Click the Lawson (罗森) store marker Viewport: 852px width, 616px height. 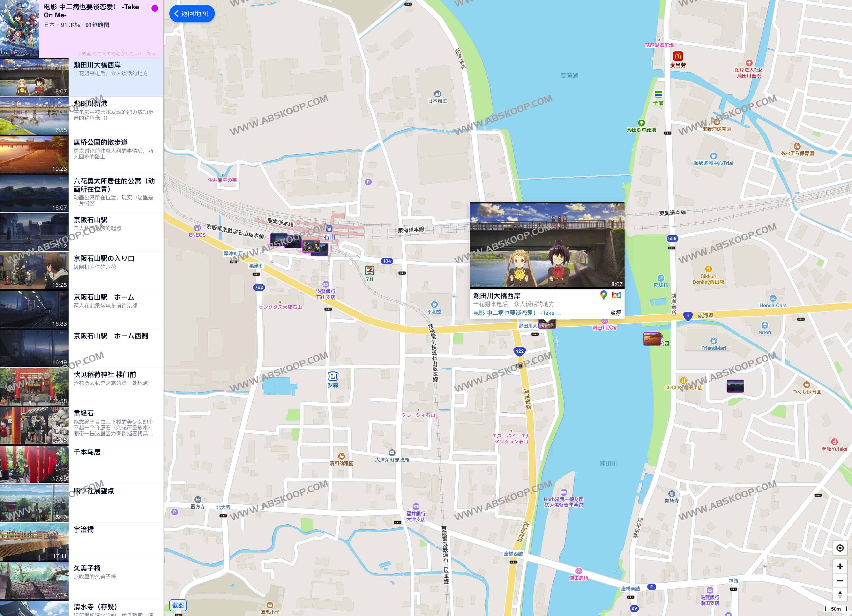(333, 376)
